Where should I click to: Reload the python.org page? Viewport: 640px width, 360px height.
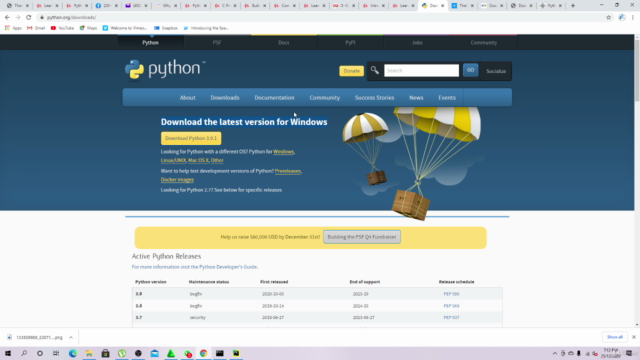pos(29,17)
